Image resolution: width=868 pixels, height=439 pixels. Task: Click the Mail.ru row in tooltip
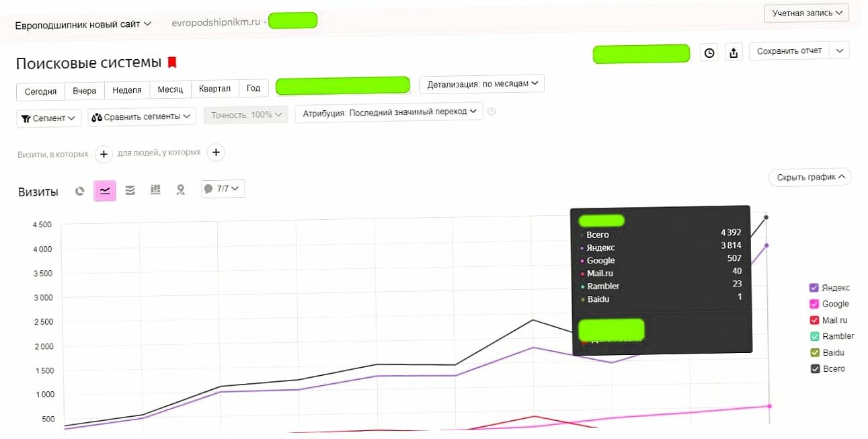[x=661, y=273]
